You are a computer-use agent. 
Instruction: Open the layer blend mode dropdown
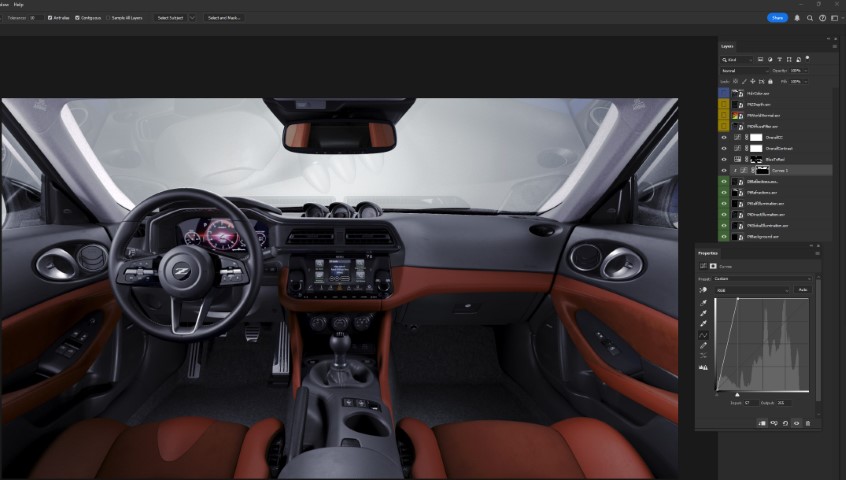(743, 71)
